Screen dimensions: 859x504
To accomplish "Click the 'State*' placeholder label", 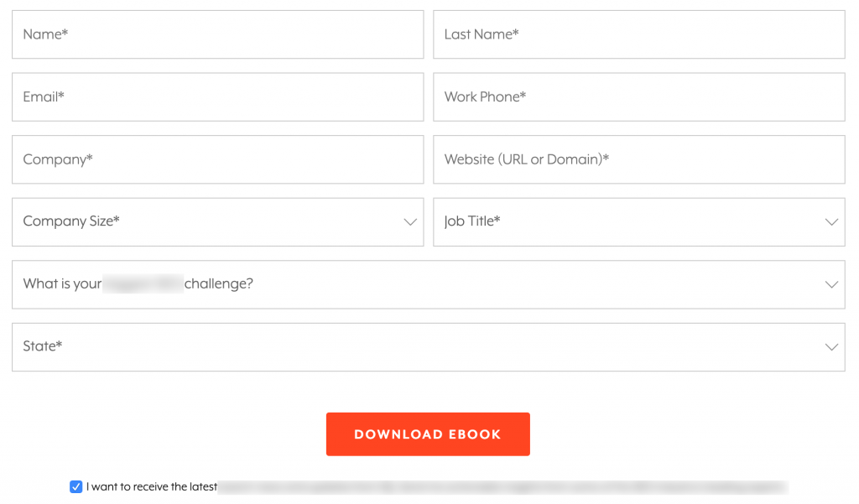I will (x=43, y=346).
